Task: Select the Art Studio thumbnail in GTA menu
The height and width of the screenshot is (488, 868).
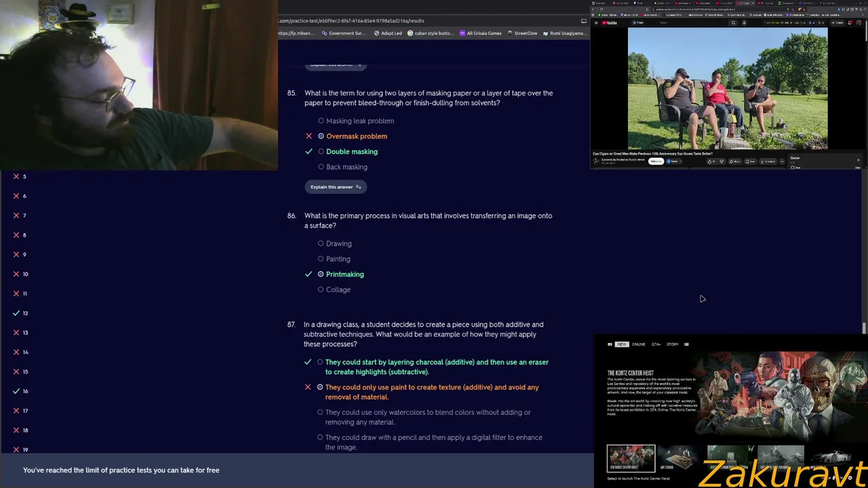Action: [680, 458]
